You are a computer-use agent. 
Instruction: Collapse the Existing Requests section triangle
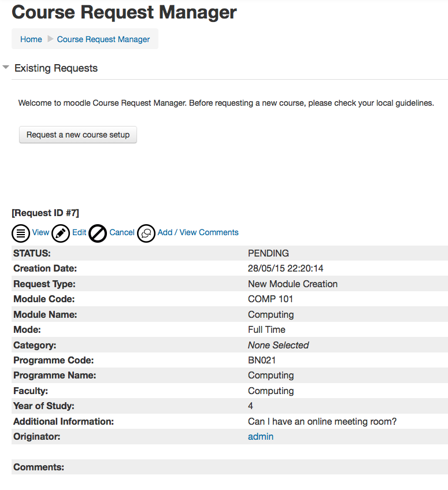point(6,68)
